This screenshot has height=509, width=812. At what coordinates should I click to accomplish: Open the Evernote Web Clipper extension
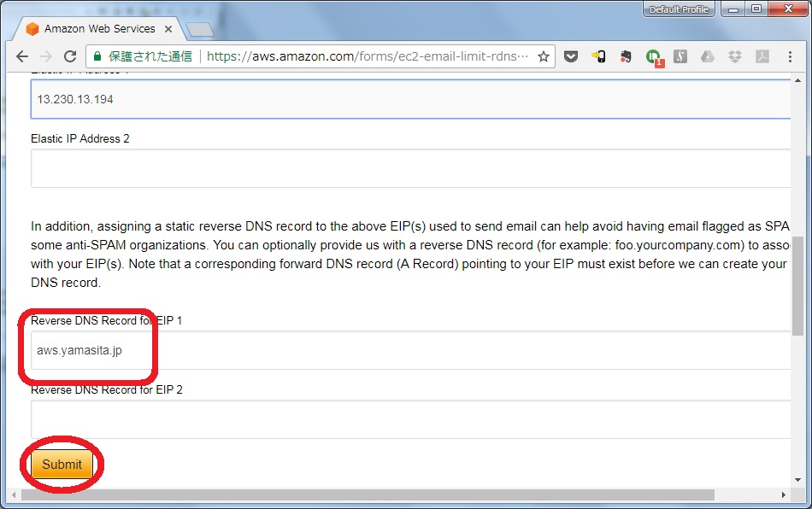point(626,56)
